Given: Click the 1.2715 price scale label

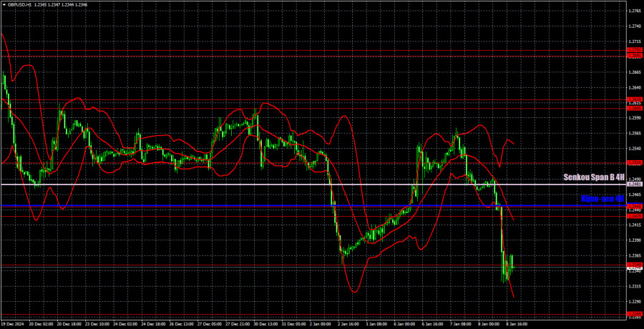Looking at the screenshot, I should pyautogui.click(x=633, y=42).
